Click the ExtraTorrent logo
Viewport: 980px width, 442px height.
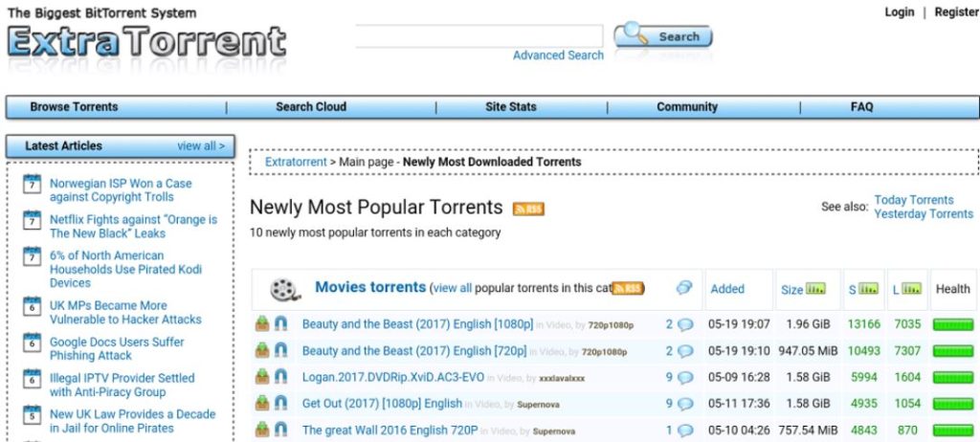coord(146,42)
